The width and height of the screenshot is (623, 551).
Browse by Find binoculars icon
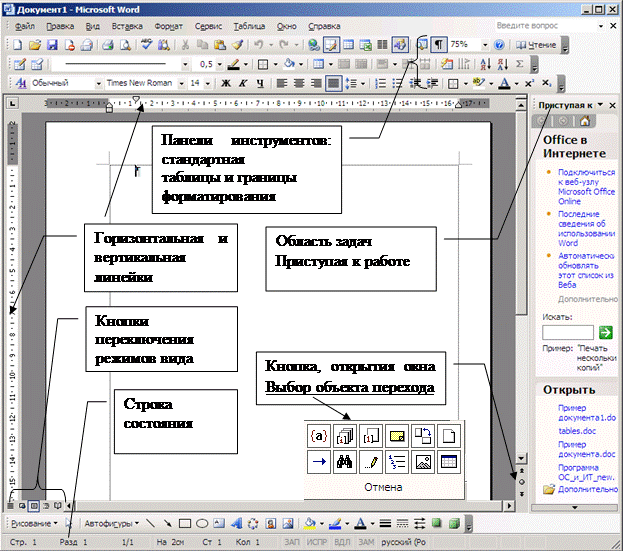(x=344, y=462)
